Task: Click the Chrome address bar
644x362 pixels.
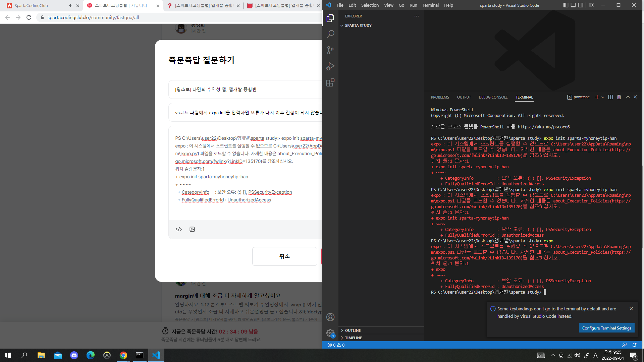Action: click(179, 17)
